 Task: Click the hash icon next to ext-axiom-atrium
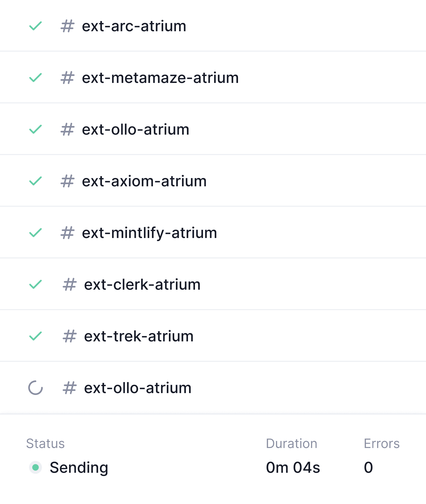67,181
